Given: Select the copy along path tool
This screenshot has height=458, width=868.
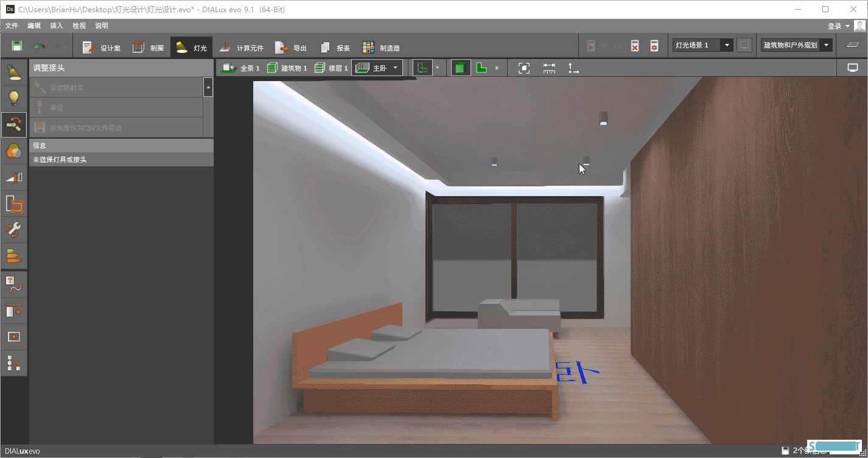Looking at the screenshot, I should (x=14, y=363).
